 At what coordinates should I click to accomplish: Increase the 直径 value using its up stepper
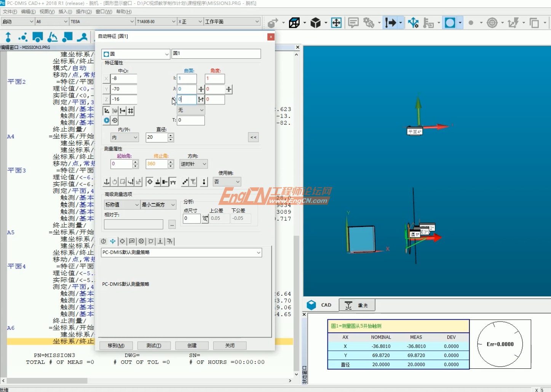tap(171, 135)
